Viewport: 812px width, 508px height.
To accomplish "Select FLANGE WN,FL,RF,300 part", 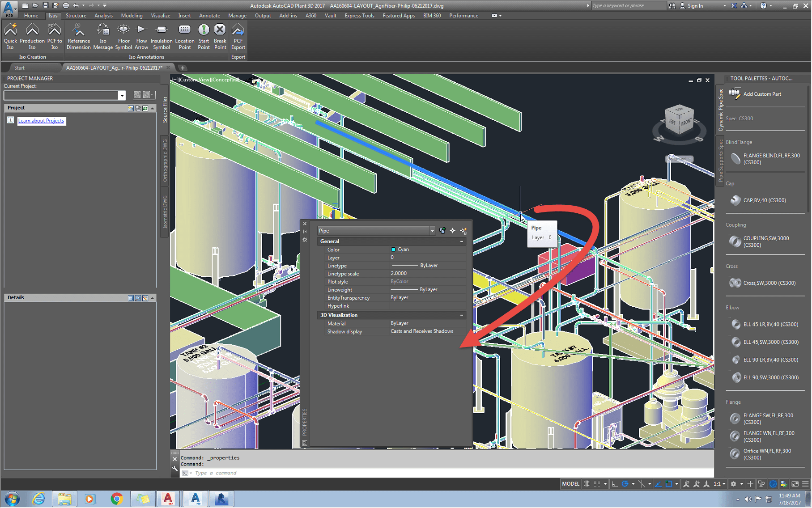I will [x=762, y=436].
